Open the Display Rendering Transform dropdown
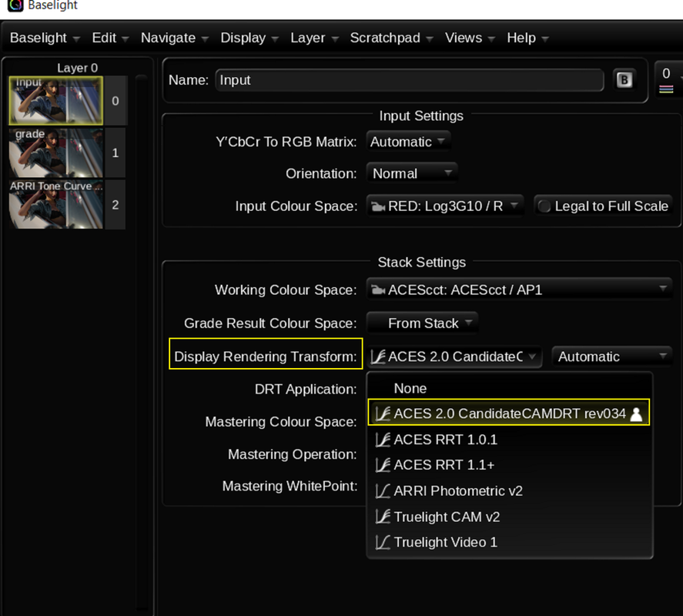This screenshot has height=616, width=683. tap(454, 357)
